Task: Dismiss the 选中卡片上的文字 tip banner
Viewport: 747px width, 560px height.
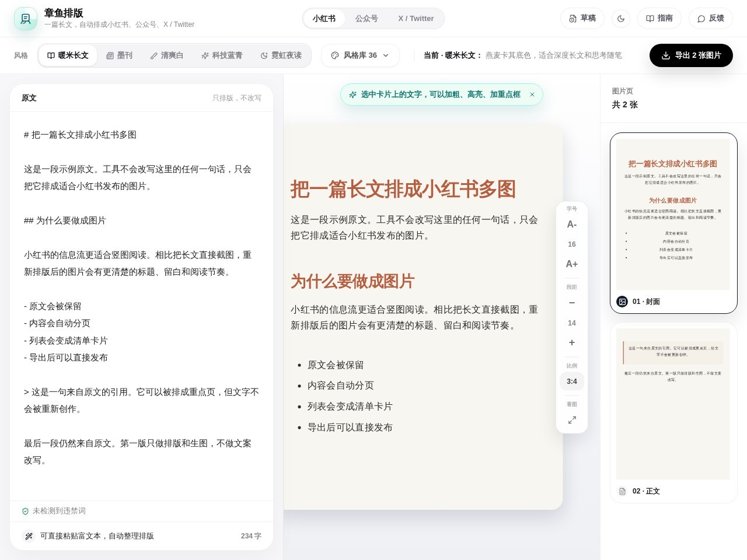Action: pyautogui.click(x=532, y=94)
